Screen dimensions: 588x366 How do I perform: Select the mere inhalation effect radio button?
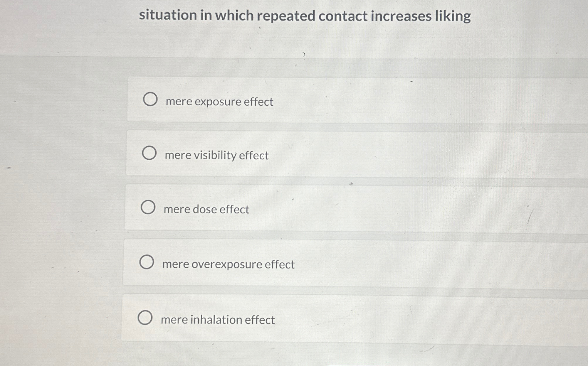[145, 318]
